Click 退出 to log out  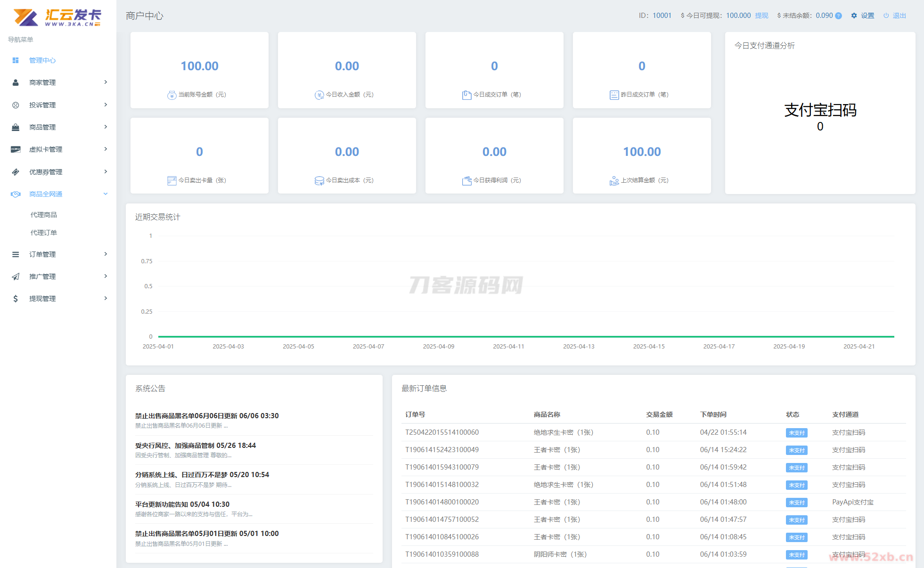pyautogui.click(x=899, y=16)
